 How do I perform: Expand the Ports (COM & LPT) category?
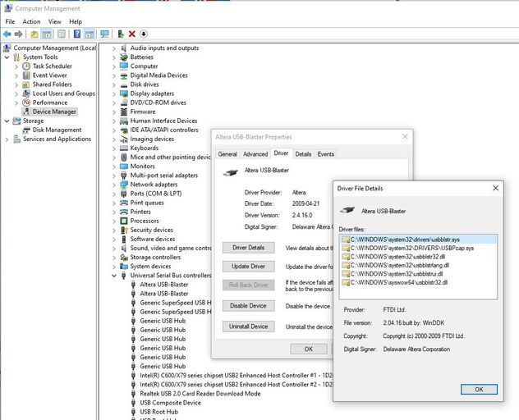coord(114,194)
